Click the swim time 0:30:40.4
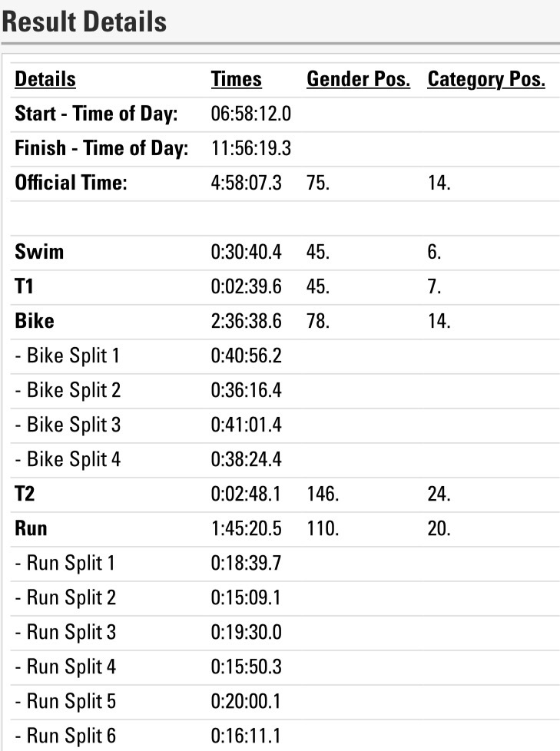Image resolution: width=560 pixels, height=751 pixels. coord(246,252)
